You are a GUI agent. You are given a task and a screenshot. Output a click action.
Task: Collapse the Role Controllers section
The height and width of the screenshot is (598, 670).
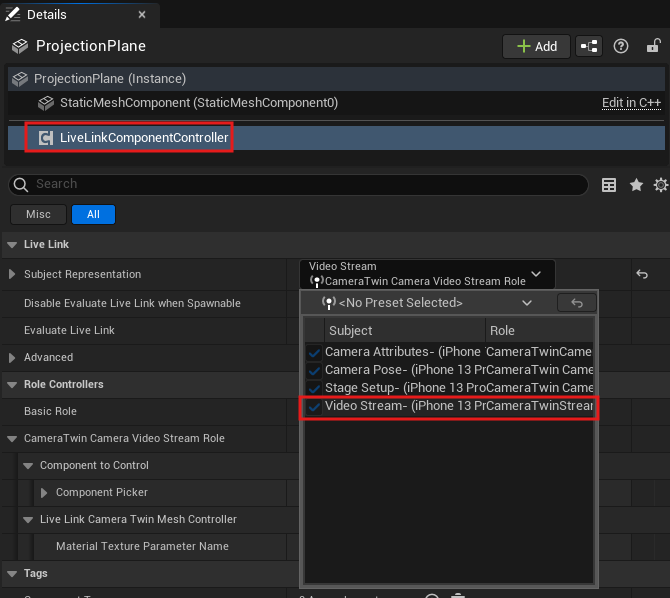coord(11,384)
